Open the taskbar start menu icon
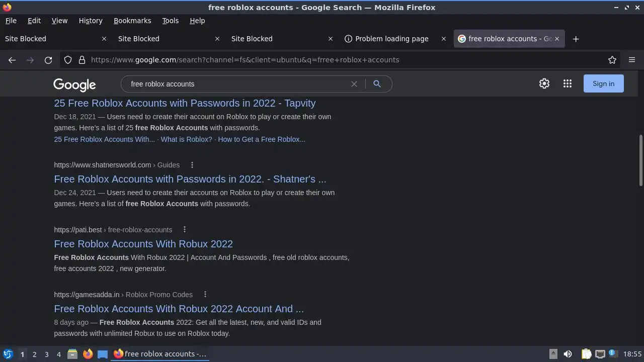The height and width of the screenshot is (362, 644). [x=8, y=354]
